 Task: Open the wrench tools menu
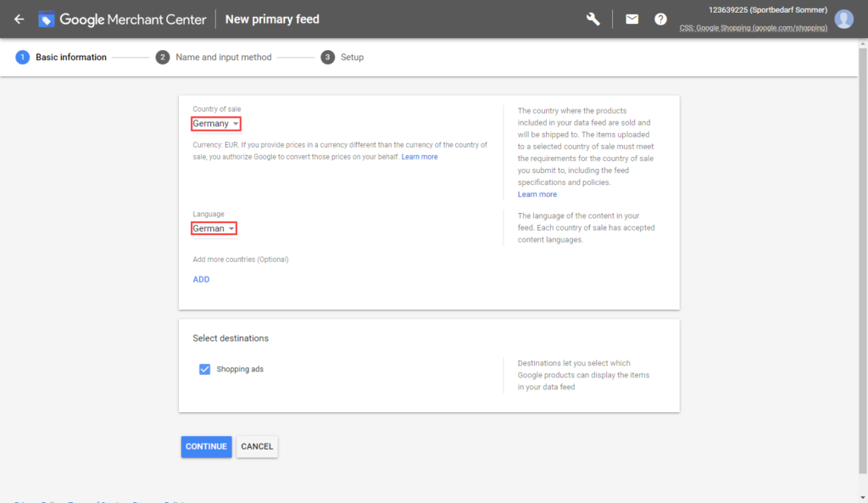click(593, 19)
